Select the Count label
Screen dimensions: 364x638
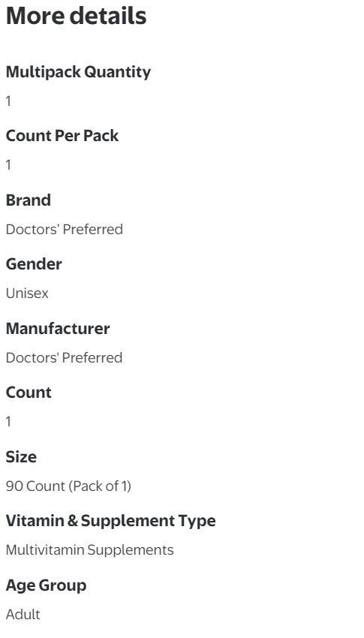(x=29, y=393)
